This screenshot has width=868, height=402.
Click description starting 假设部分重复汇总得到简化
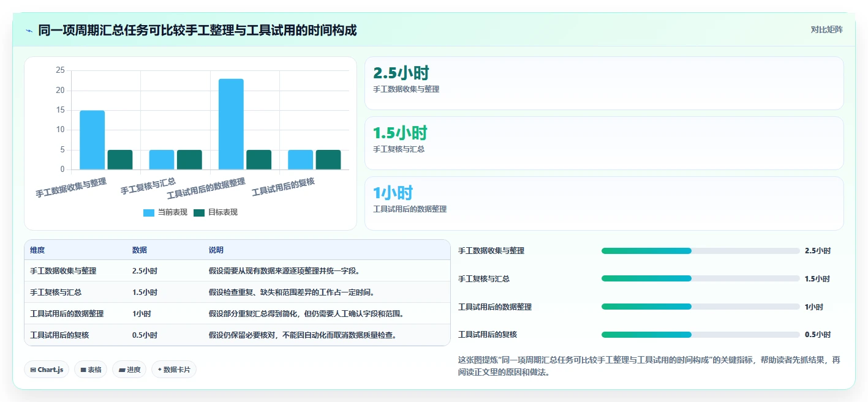306,313
